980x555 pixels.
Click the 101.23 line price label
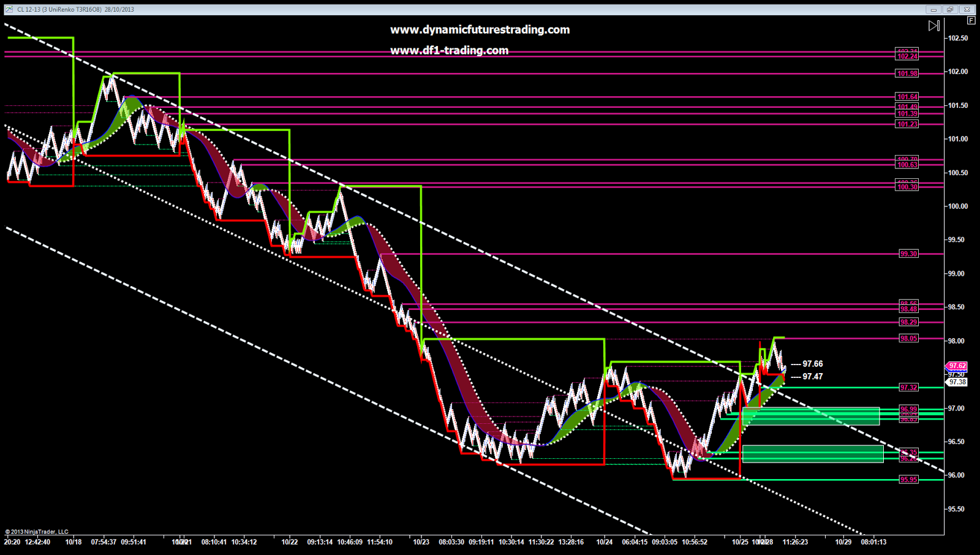pyautogui.click(x=907, y=124)
